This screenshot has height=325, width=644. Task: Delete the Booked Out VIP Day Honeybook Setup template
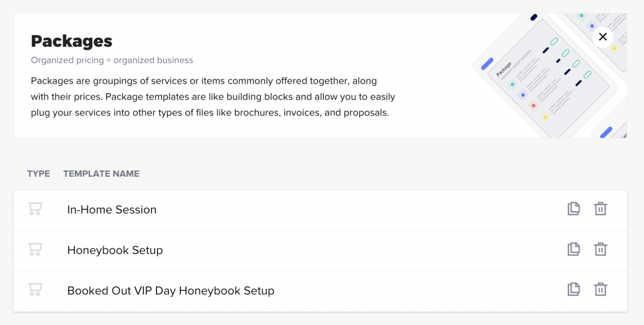click(600, 289)
